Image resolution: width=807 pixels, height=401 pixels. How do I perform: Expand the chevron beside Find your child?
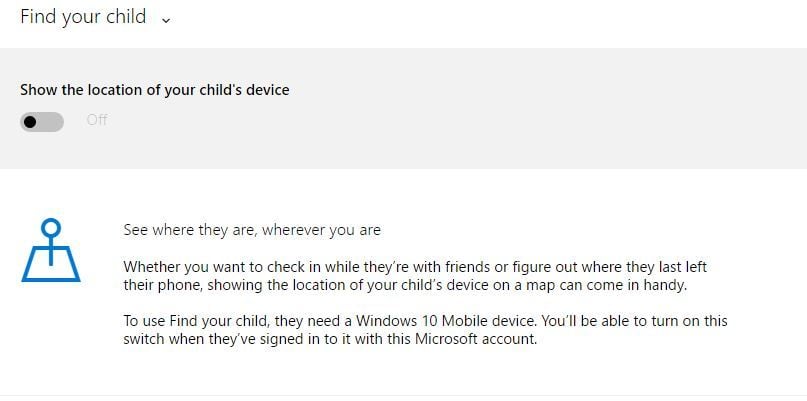tap(166, 20)
